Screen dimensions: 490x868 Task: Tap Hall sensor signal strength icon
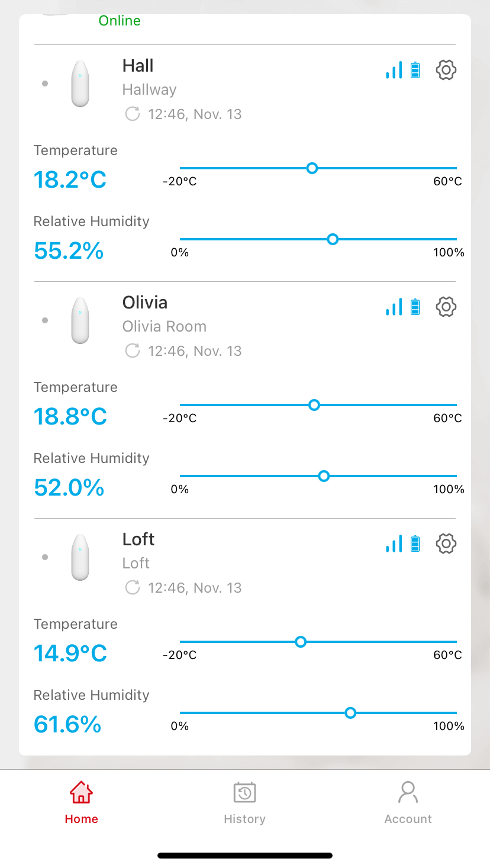click(394, 70)
